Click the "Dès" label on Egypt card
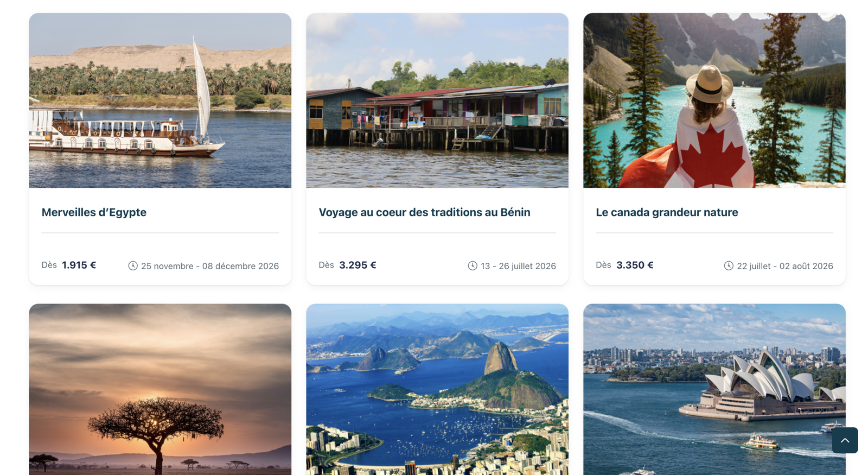The width and height of the screenshot is (868, 475). (x=49, y=265)
